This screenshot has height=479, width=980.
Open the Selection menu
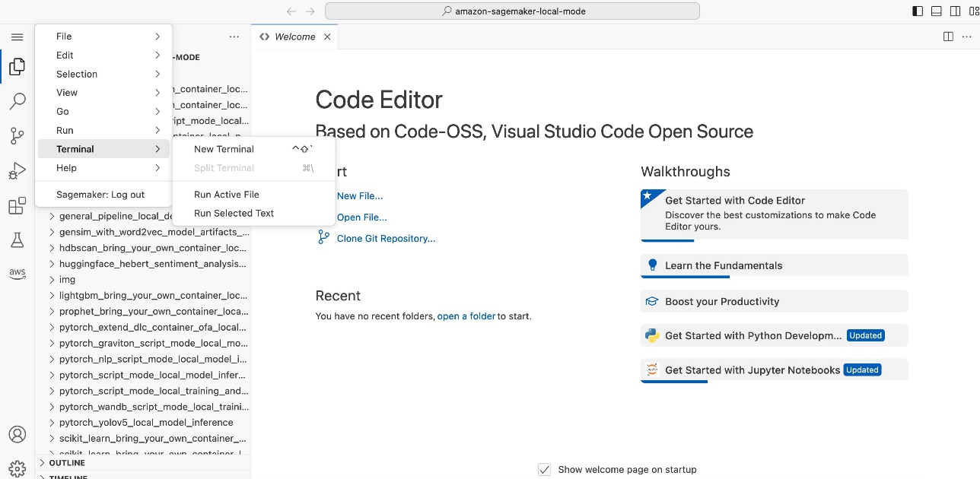click(103, 74)
